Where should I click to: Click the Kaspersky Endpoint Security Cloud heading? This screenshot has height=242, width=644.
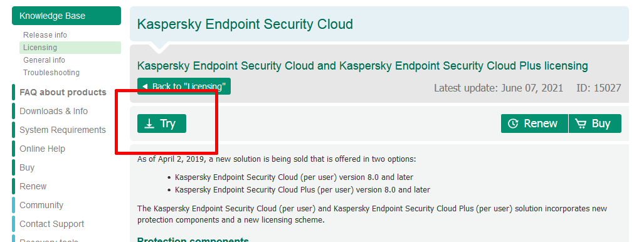point(245,24)
